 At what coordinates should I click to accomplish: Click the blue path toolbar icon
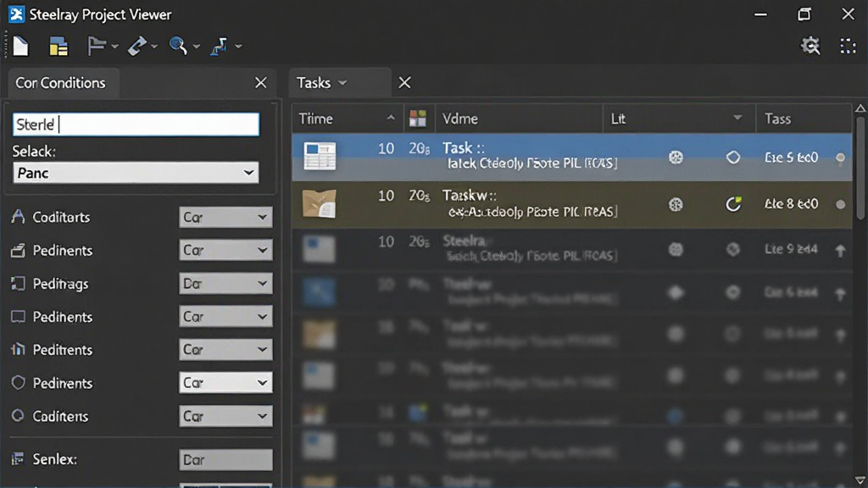tap(219, 46)
